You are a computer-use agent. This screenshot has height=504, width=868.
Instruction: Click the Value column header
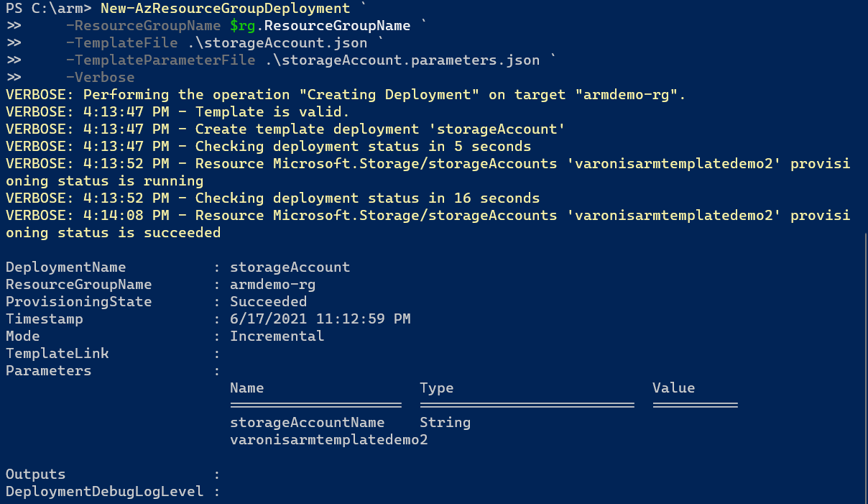click(x=674, y=388)
